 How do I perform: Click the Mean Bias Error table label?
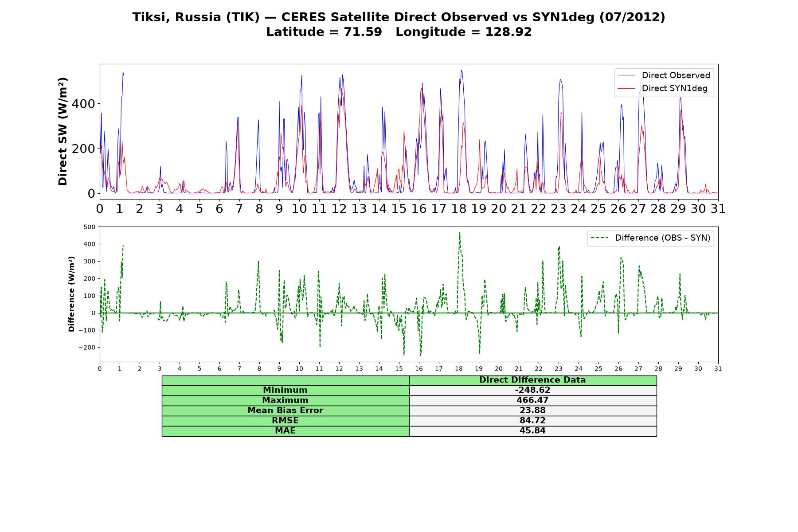[x=285, y=411]
